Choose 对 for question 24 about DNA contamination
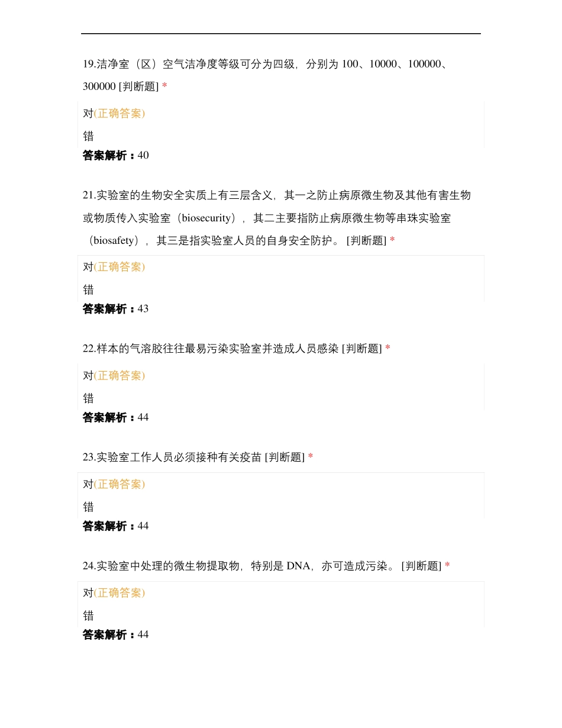This screenshot has width=562, height=728. [88, 592]
